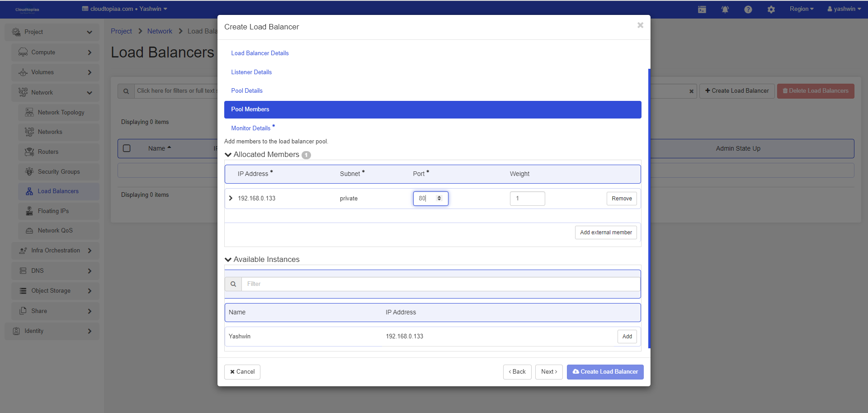Collapse the Allocated Members section

(228, 155)
